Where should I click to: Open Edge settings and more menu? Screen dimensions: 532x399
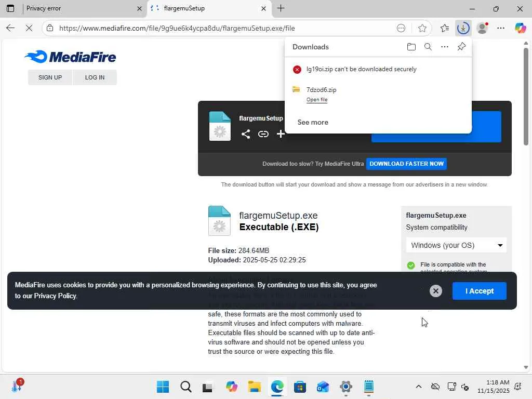501,28
